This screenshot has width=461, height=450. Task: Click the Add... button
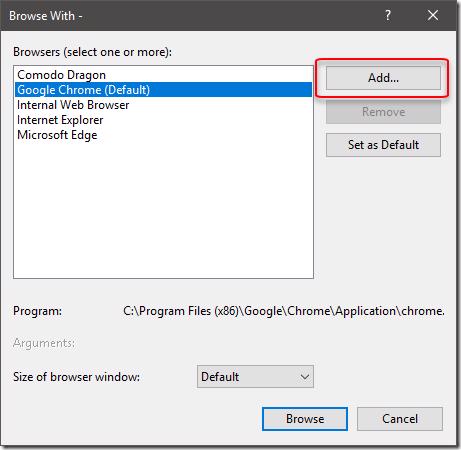383,78
